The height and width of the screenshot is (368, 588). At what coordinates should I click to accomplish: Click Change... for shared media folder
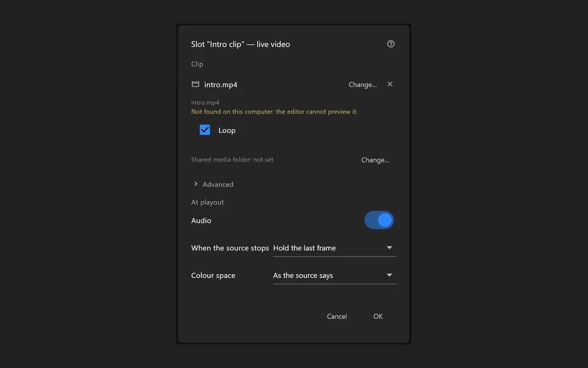[375, 160]
